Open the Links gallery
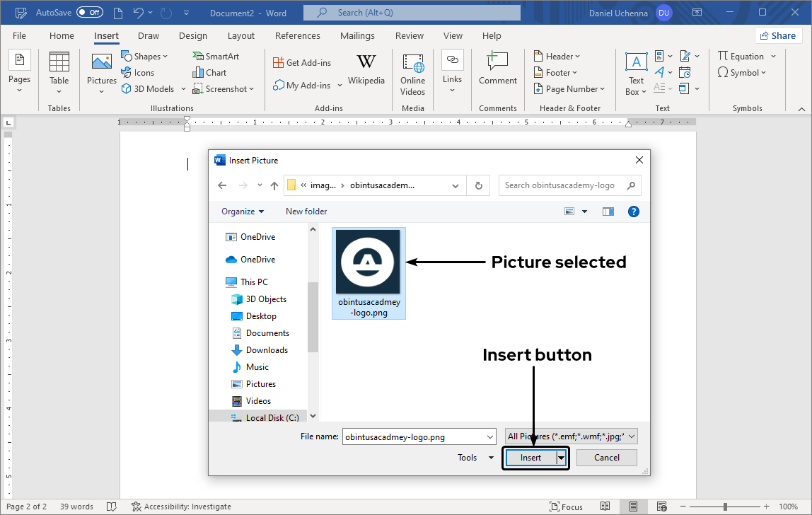 pos(452,72)
